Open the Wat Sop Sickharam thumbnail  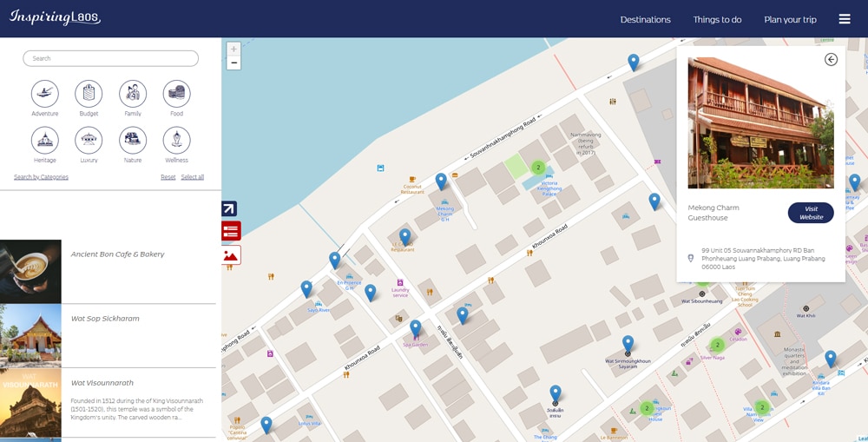(x=30, y=336)
